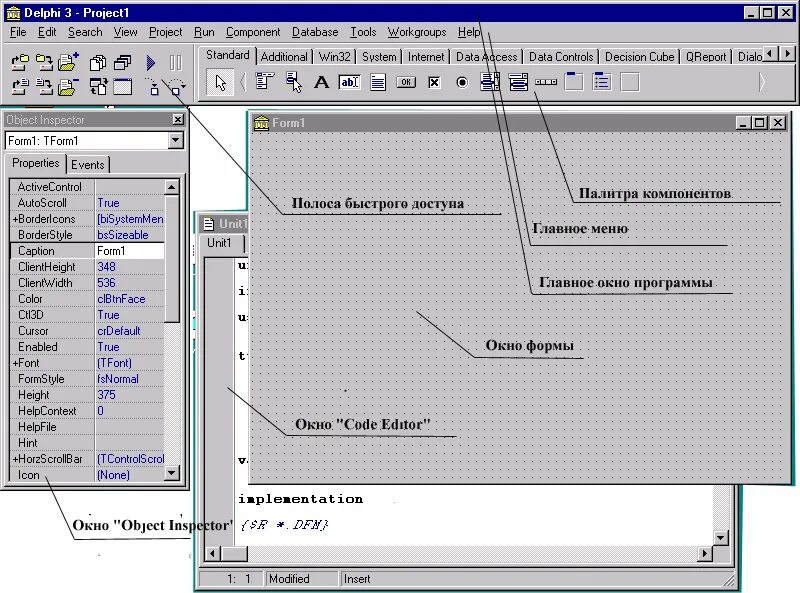Open the Form1: TForm1 object dropdown
800x593 pixels.
[x=176, y=140]
